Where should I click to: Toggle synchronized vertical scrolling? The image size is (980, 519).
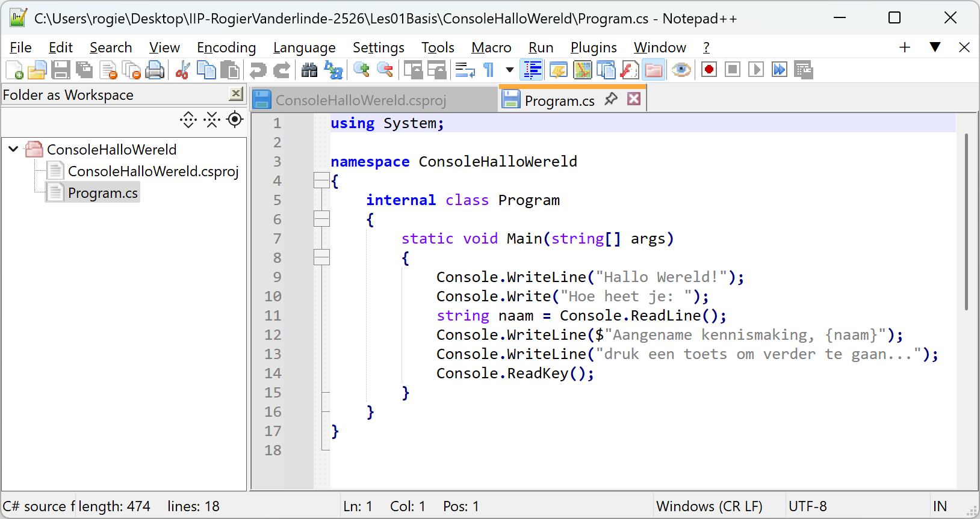pyautogui.click(x=413, y=70)
